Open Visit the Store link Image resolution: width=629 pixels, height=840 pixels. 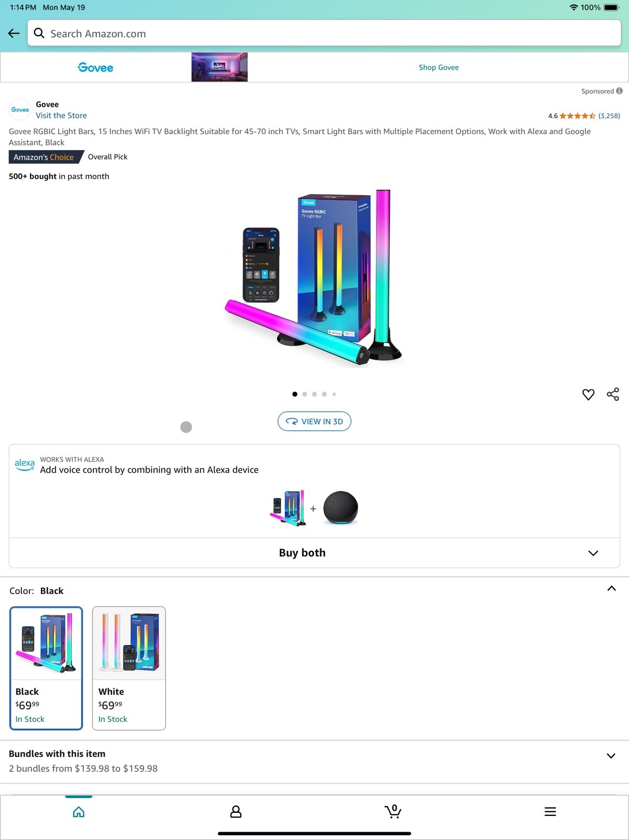coord(61,115)
